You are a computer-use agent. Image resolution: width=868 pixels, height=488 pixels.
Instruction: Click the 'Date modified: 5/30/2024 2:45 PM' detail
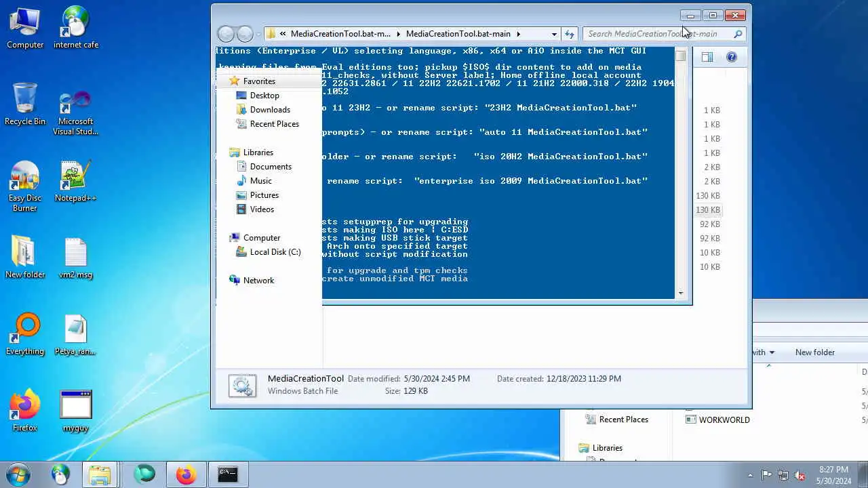[x=409, y=379]
